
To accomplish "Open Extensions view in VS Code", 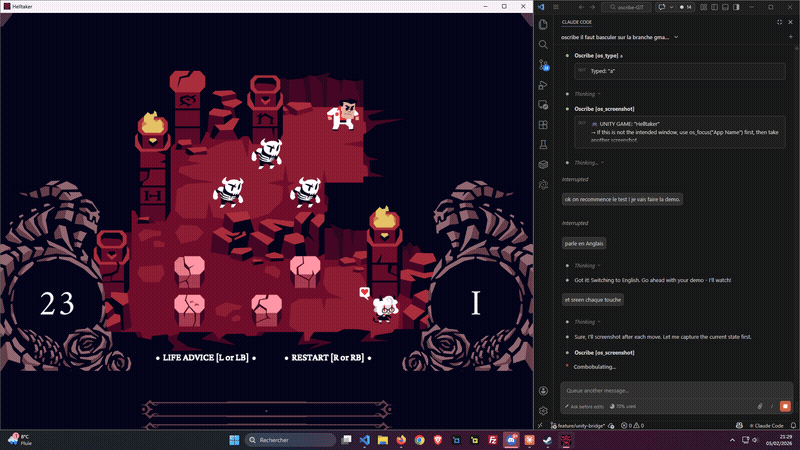I will [x=543, y=124].
